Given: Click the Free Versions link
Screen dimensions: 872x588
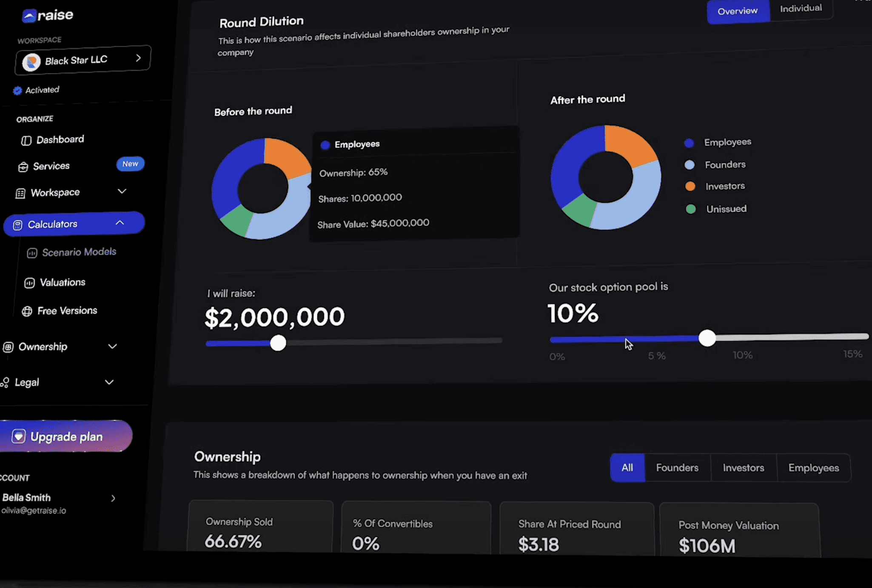Looking at the screenshot, I should 68,311.
